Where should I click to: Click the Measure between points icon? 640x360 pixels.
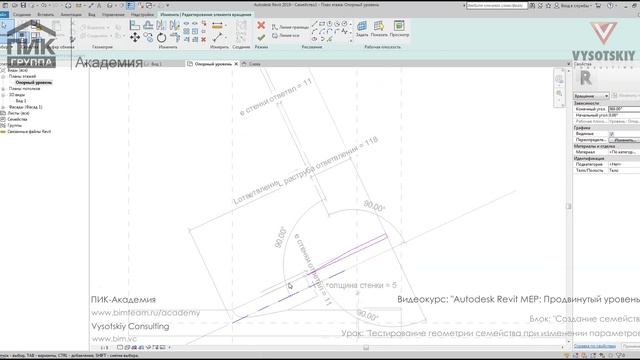tap(217, 38)
